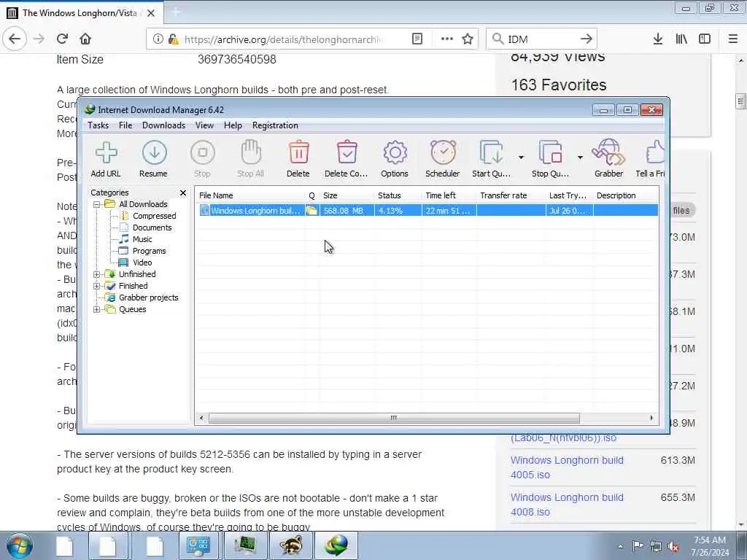Open the Registration menu
747x560 pixels.
click(275, 125)
